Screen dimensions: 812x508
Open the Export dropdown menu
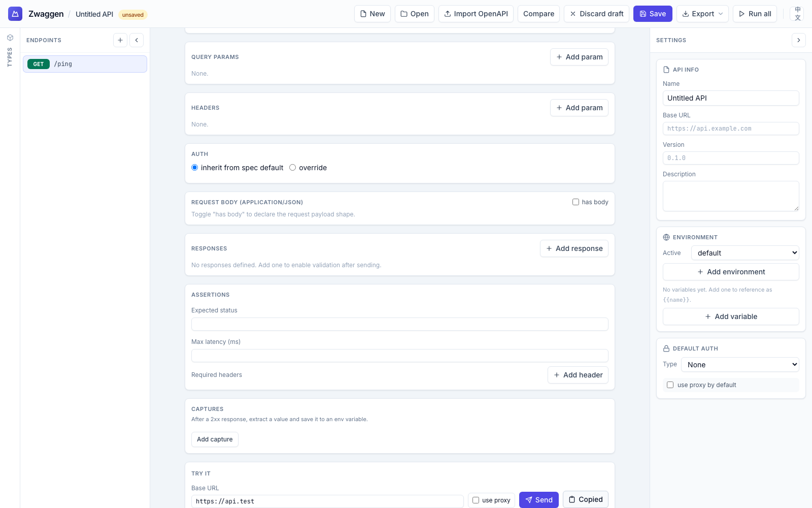[x=702, y=14]
